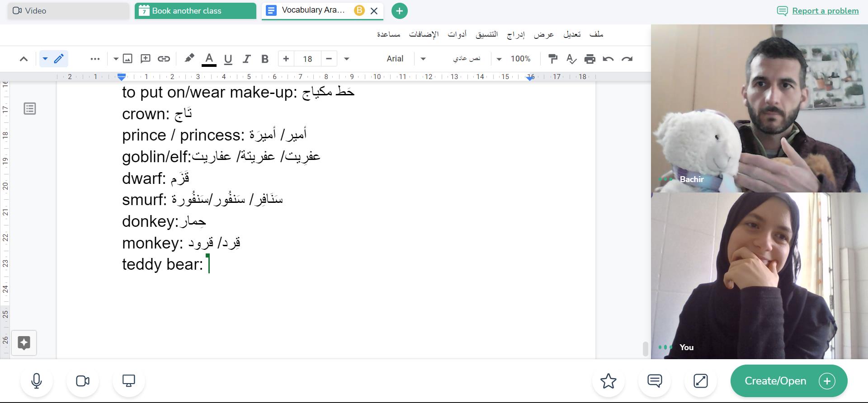Insert a link with chain icon

pos(164,59)
